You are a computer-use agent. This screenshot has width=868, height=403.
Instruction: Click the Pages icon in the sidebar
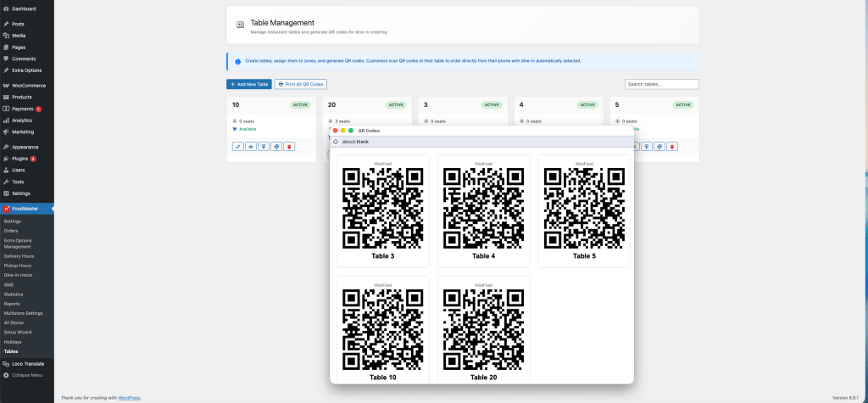click(6, 48)
